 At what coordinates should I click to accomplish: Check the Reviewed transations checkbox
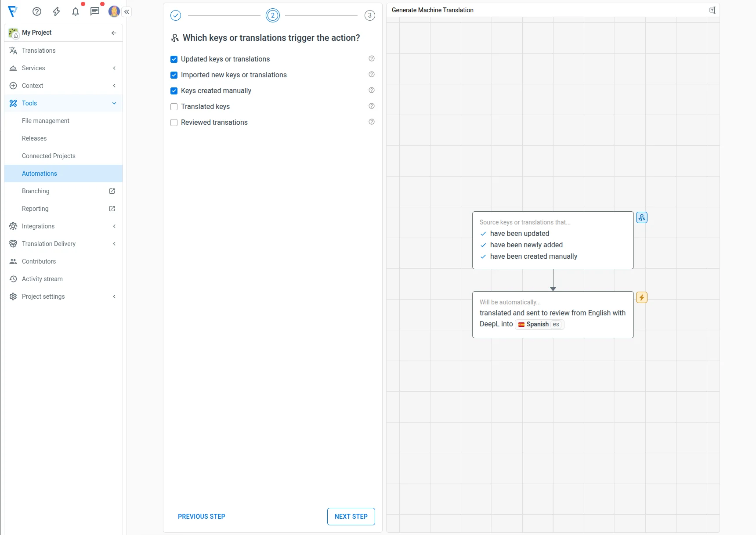tap(174, 123)
